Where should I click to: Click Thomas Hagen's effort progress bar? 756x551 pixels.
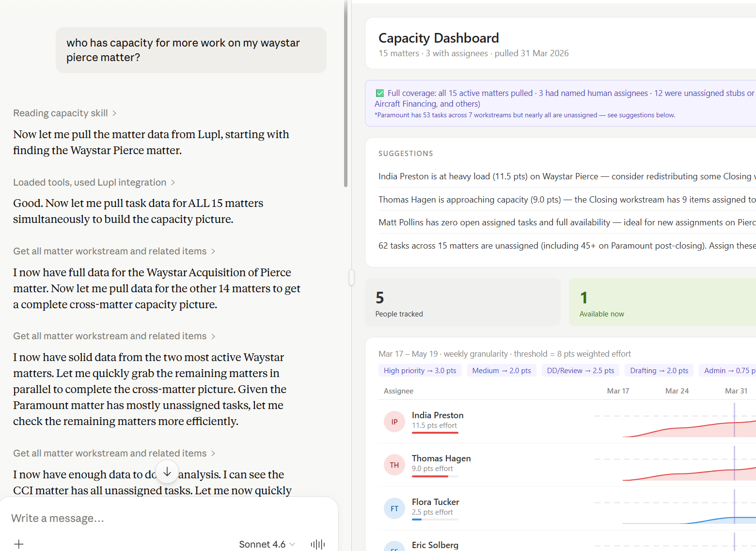point(435,476)
